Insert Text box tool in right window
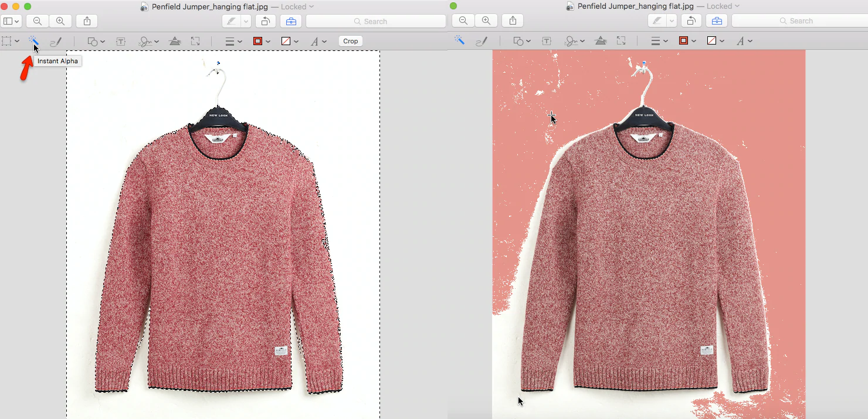868x419 pixels. click(547, 41)
